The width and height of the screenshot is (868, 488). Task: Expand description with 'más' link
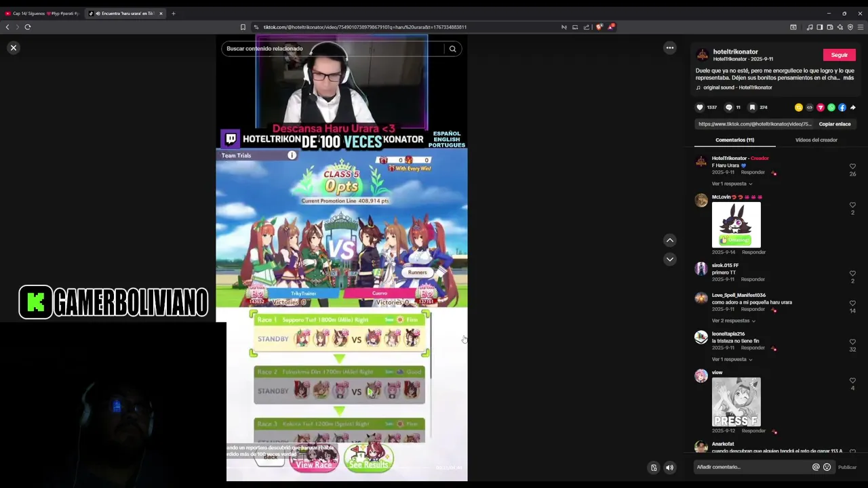point(848,78)
